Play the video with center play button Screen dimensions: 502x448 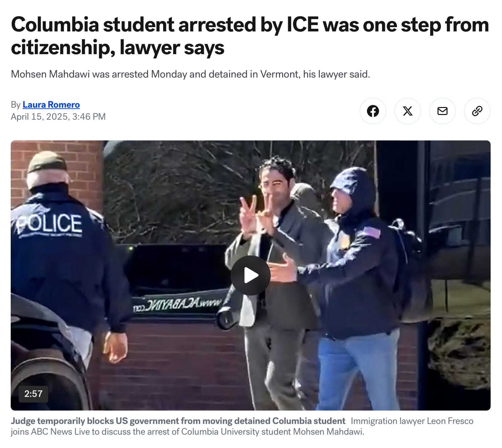pos(250,275)
